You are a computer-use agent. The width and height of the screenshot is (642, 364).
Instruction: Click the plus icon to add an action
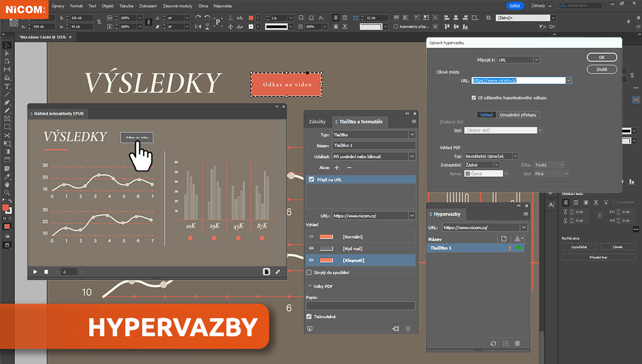pyautogui.click(x=337, y=168)
